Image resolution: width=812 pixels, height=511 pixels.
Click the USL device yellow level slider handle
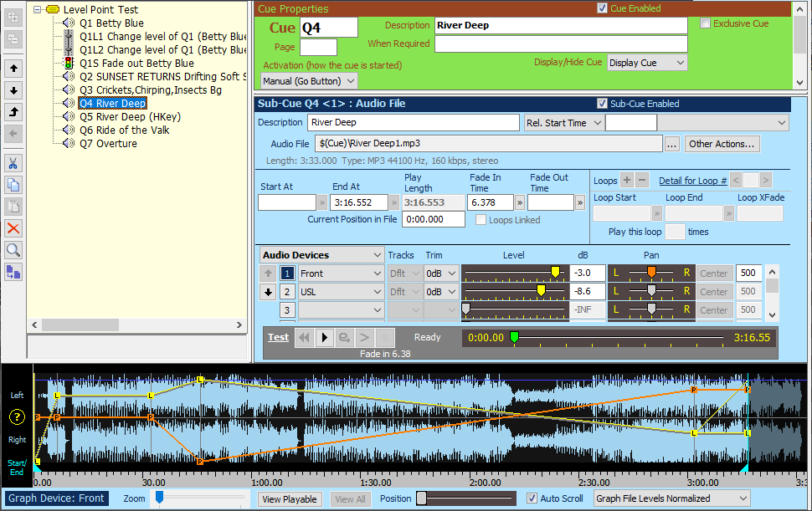541,291
